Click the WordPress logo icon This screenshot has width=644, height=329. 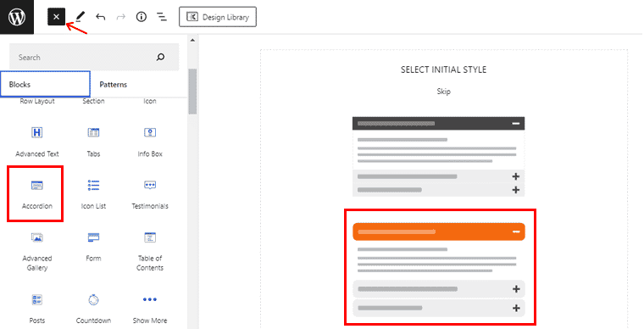click(x=17, y=17)
